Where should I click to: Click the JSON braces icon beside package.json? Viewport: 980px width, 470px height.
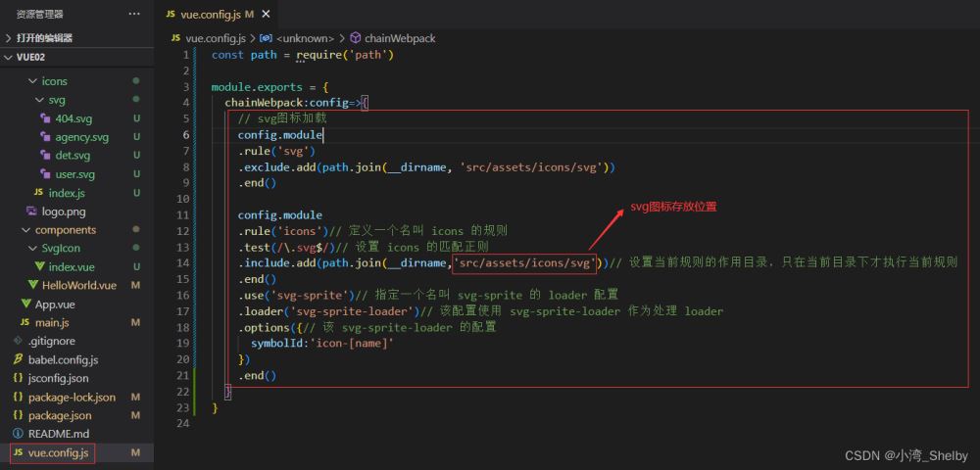[18, 416]
